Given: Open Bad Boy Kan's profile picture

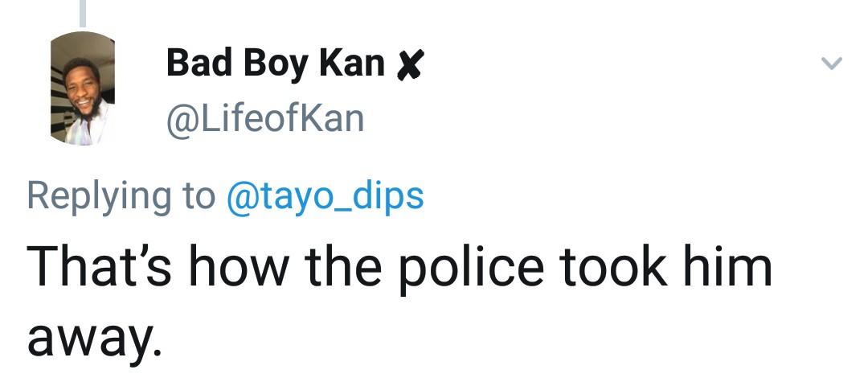Looking at the screenshot, I should pos(82,88).
